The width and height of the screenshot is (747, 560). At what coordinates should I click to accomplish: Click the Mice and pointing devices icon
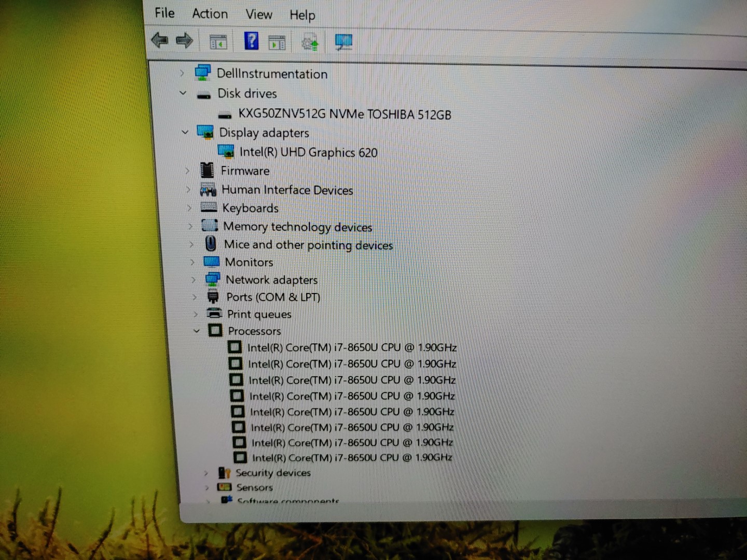pyautogui.click(x=211, y=243)
